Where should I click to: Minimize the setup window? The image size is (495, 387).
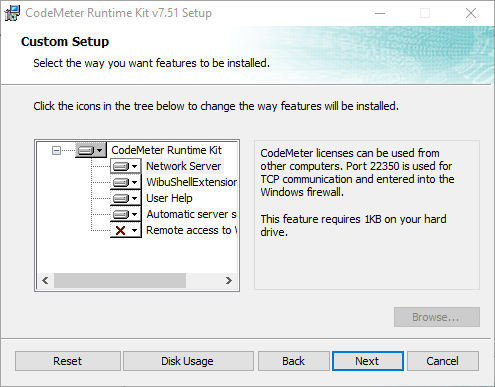pos(380,13)
